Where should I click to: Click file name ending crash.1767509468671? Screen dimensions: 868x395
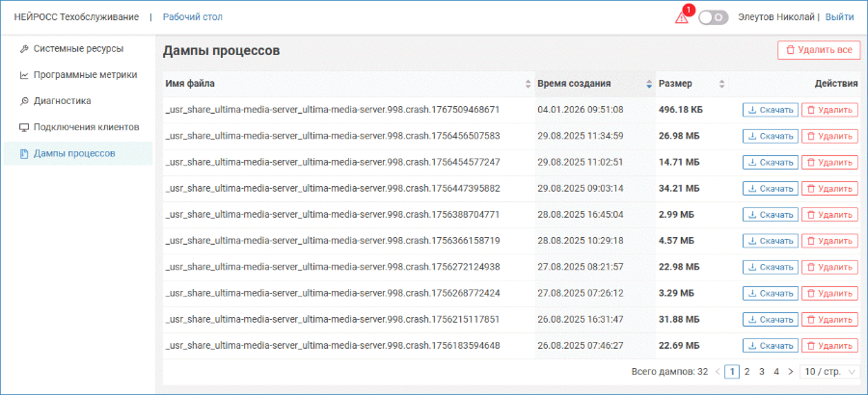click(333, 110)
